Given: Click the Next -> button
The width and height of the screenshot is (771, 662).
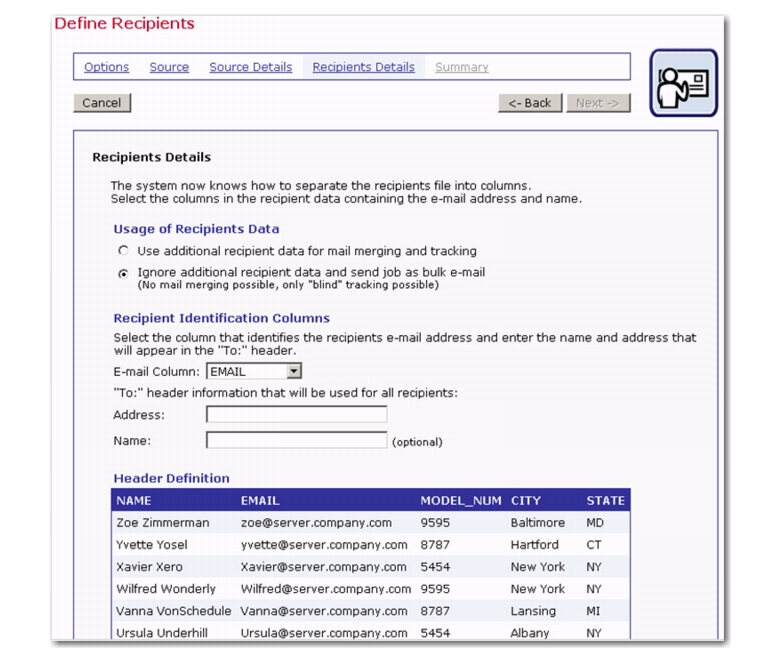Looking at the screenshot, I should (598, 103).
